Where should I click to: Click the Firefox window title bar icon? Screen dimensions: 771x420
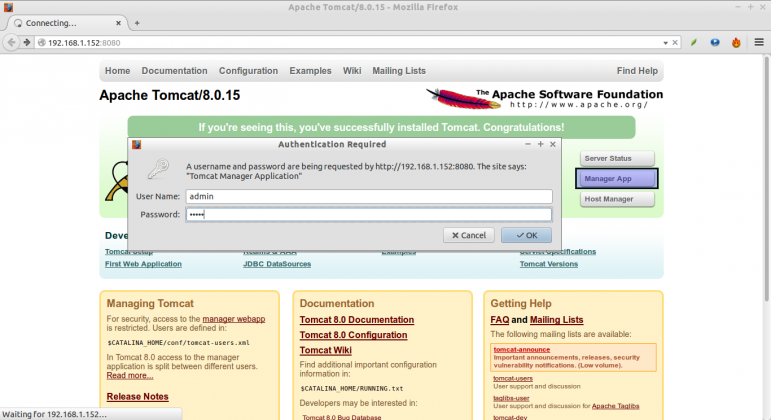8,7
